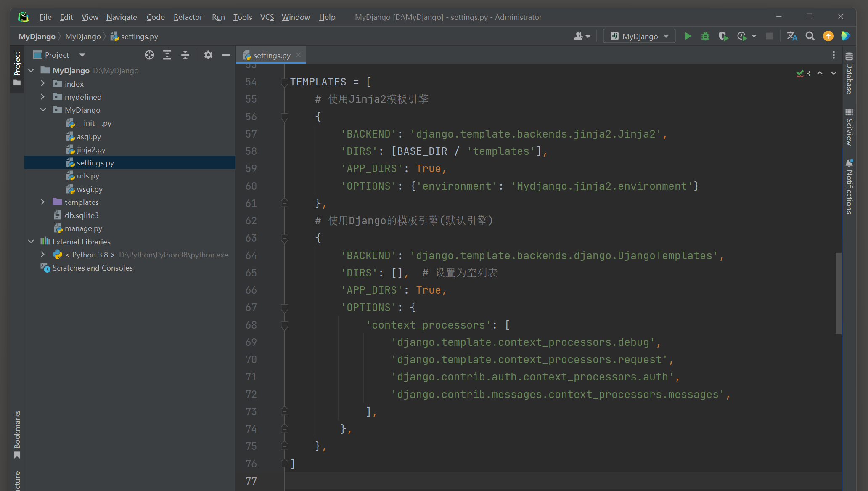Screen dimensions: 868x491
Task: Open manage.py in the project tree
Action: pos(83,228)
